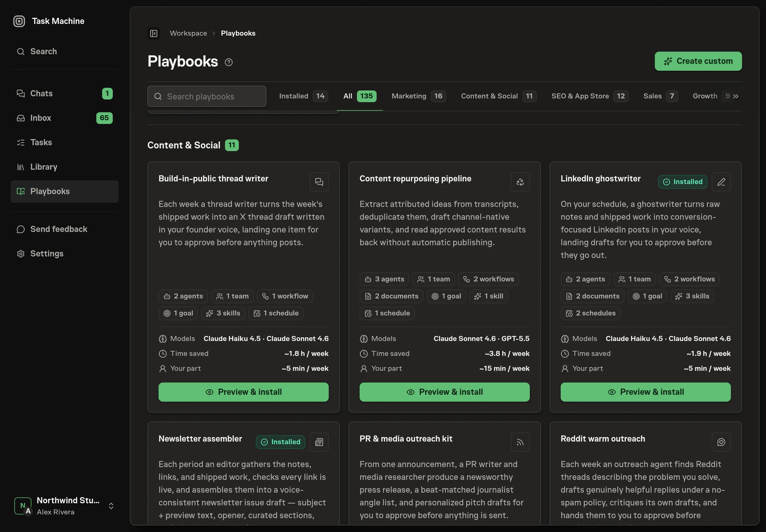The height and width of the screenshot is (532, 766).
Task: Click the Content repurposing pipeline card icon
Action: tap(520, 182)
